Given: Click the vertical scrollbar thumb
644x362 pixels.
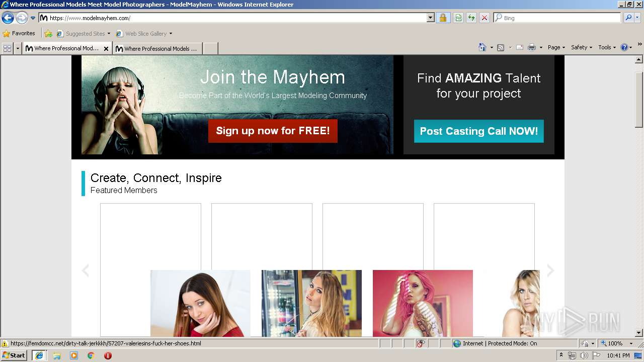Looking at the screenshot, I should [639, 100].
